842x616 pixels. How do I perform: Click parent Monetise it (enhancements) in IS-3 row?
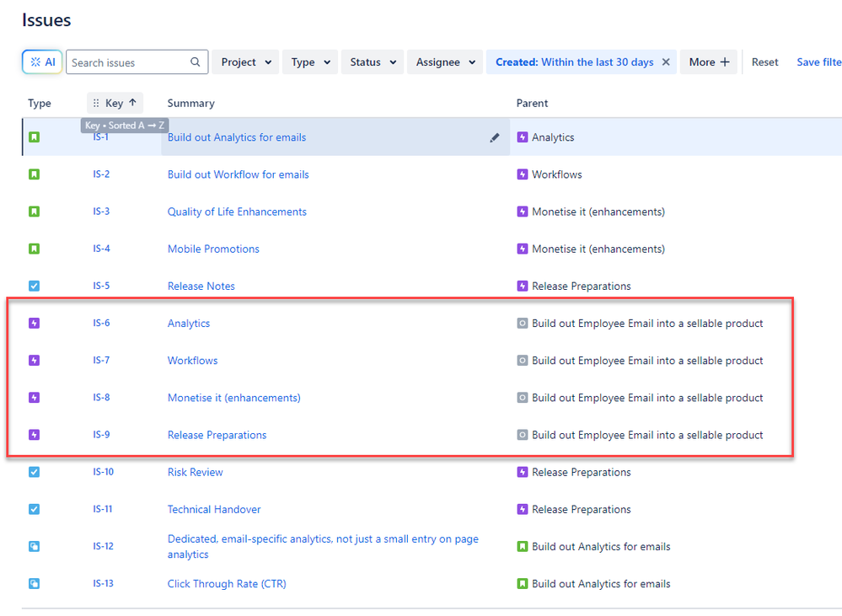pos(598,212)
